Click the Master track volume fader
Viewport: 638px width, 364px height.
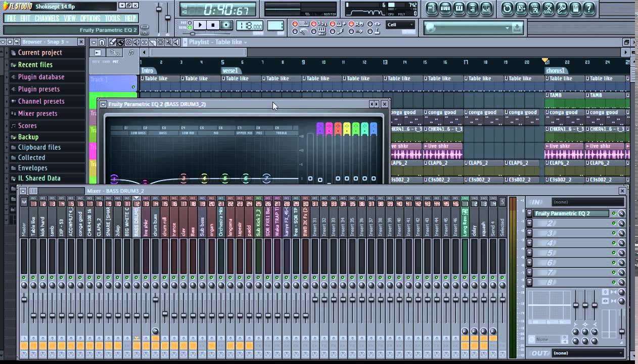(x=24, y=300)
